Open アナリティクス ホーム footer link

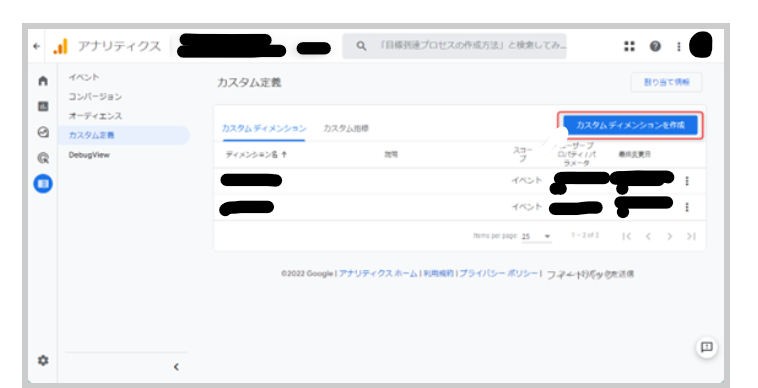[378, 273]
